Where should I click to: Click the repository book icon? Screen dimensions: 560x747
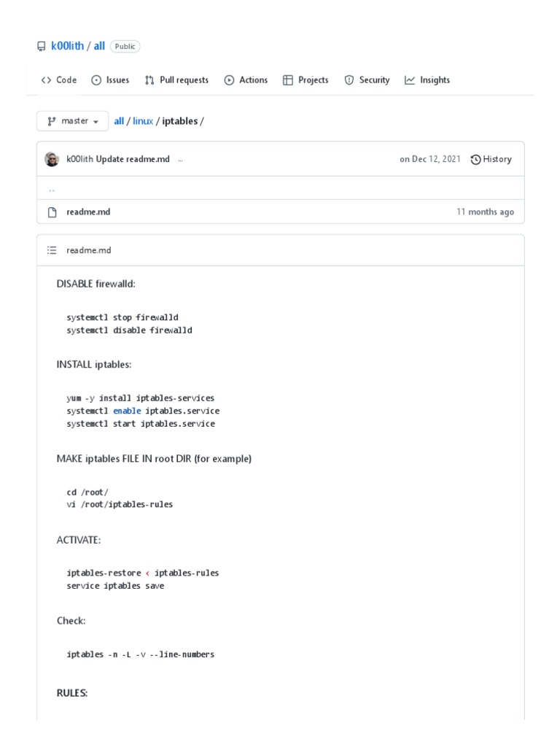41,47
